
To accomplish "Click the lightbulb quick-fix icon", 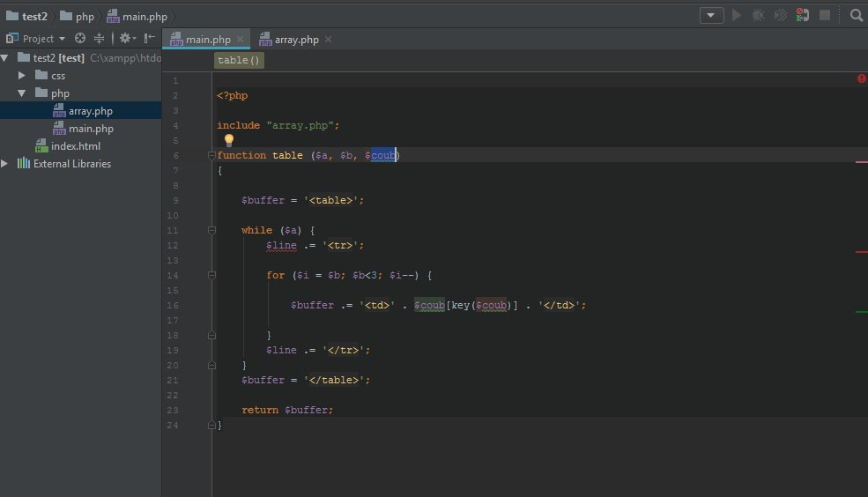I will pyautogui.click(x=229, y=140).
